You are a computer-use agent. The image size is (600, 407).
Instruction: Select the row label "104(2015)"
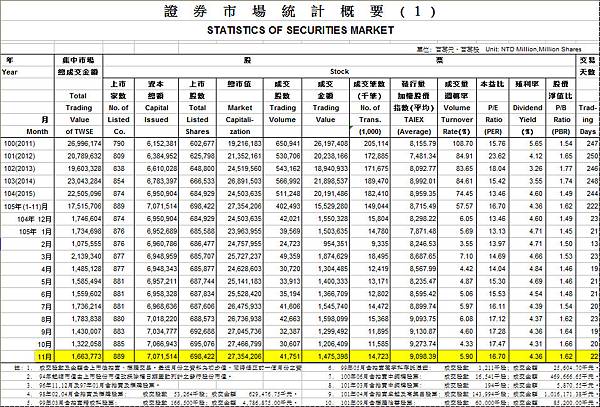[x=20, y=194]
